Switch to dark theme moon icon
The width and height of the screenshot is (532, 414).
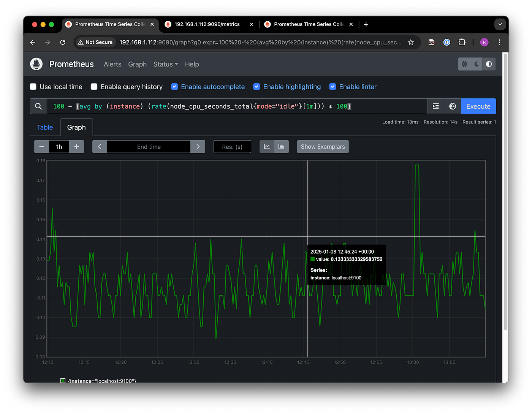click(477, 64)
